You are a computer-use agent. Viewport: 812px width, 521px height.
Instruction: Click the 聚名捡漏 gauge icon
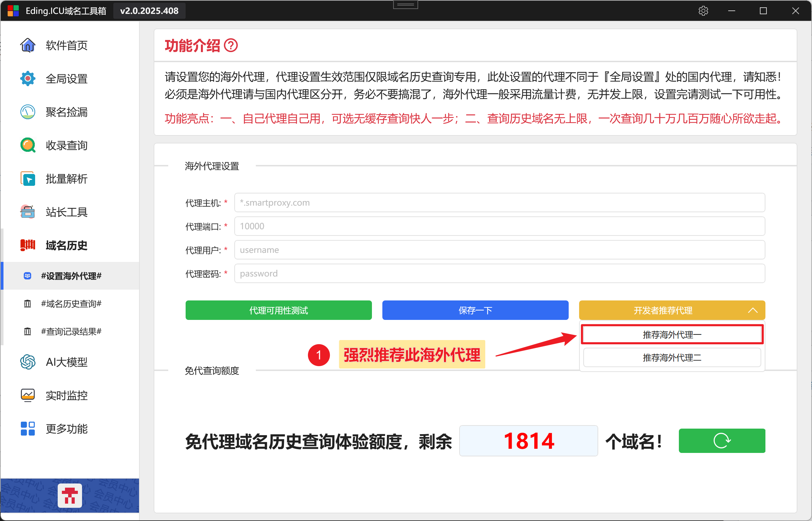(28, 112)
